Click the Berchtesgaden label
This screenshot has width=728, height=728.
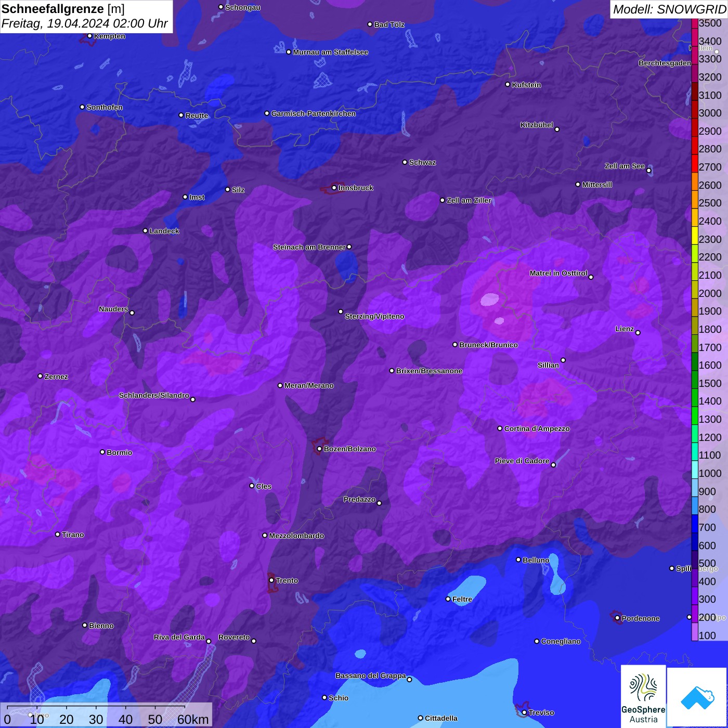tap(665, 63)
